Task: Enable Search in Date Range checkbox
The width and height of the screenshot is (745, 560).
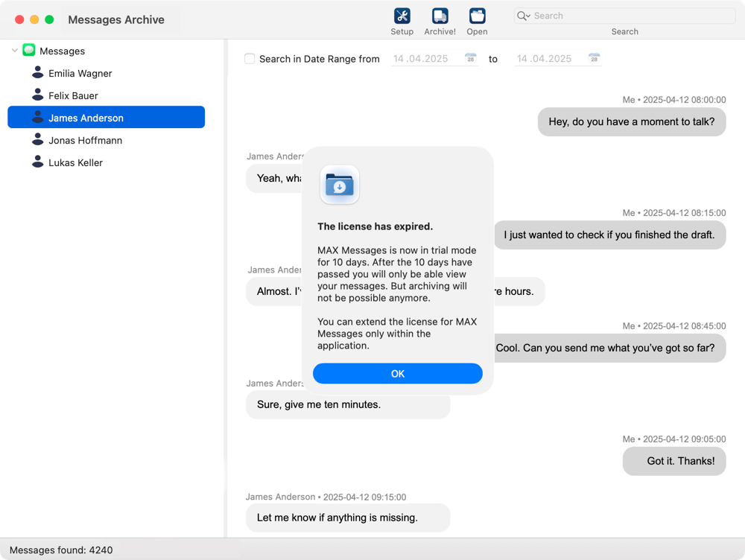Action: [x=250, y=59]
